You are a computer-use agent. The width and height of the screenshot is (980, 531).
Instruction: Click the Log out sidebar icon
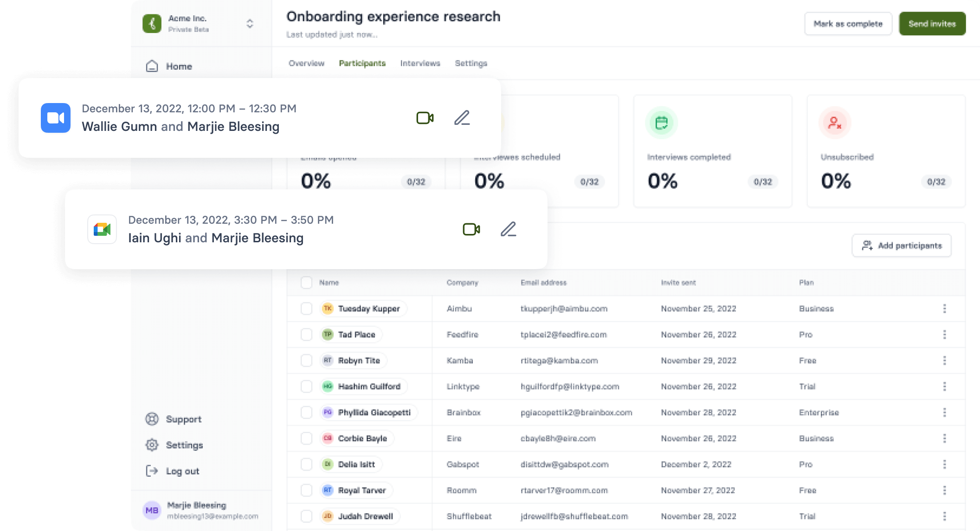tap(152, 471)
